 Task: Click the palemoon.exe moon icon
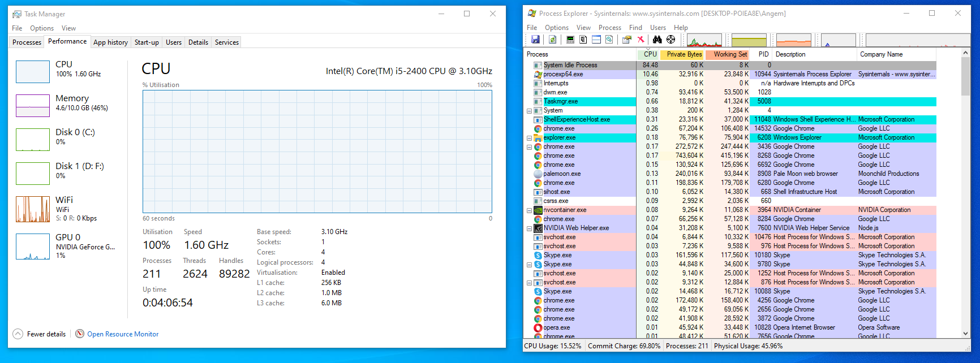(x=538, y=174)
